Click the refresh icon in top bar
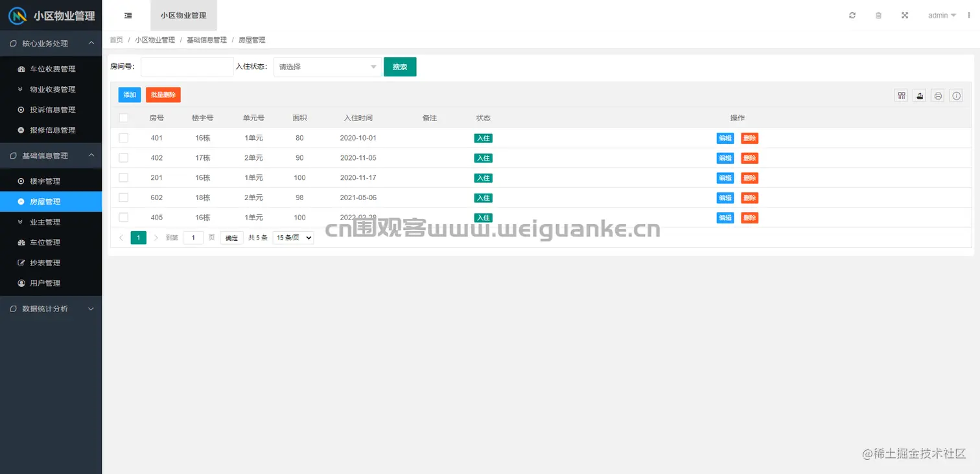980x474 pixels. tap(852, 16)
